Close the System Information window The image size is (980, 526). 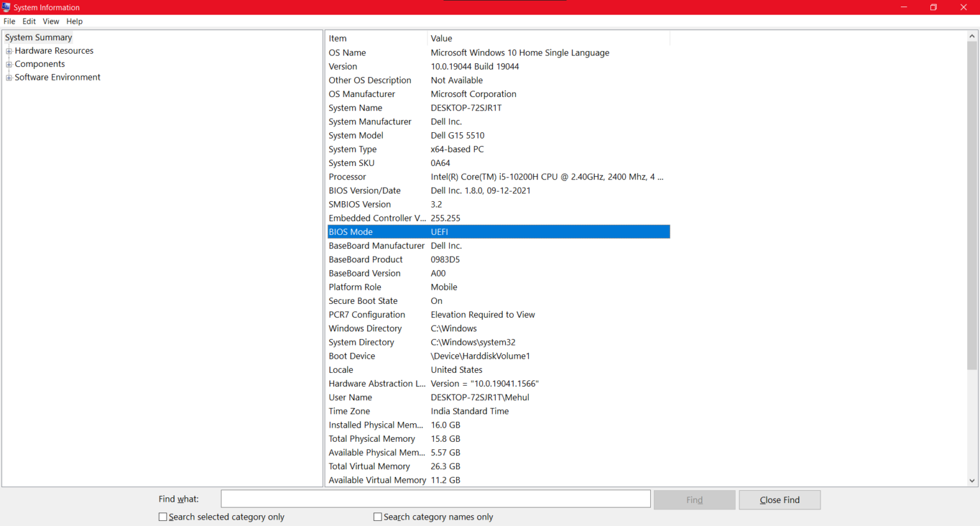click(x=963, y=7)
